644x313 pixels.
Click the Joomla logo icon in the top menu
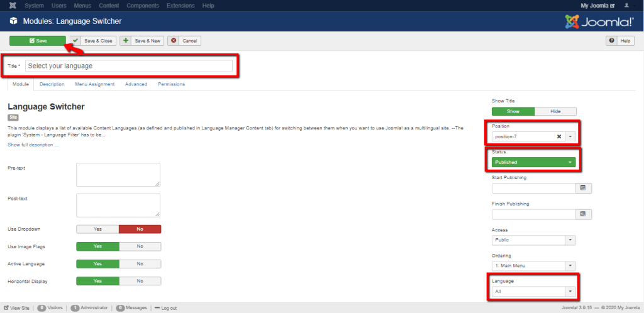[x=13, y=6]
